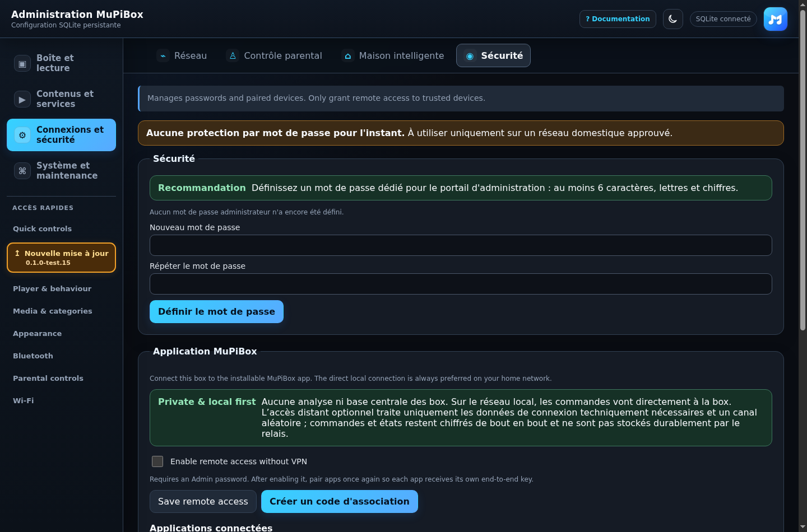Screen dimensions: 807x532
Task: Toggle dark mode with the moon icon
Action: pyautogui.click(x=673, y=19)
